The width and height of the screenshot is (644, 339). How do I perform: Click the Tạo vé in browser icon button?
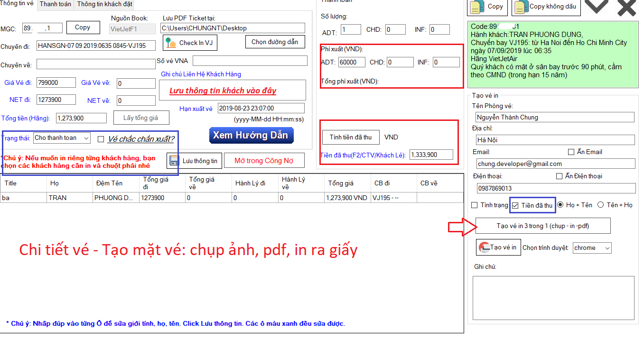pos(498,247)
